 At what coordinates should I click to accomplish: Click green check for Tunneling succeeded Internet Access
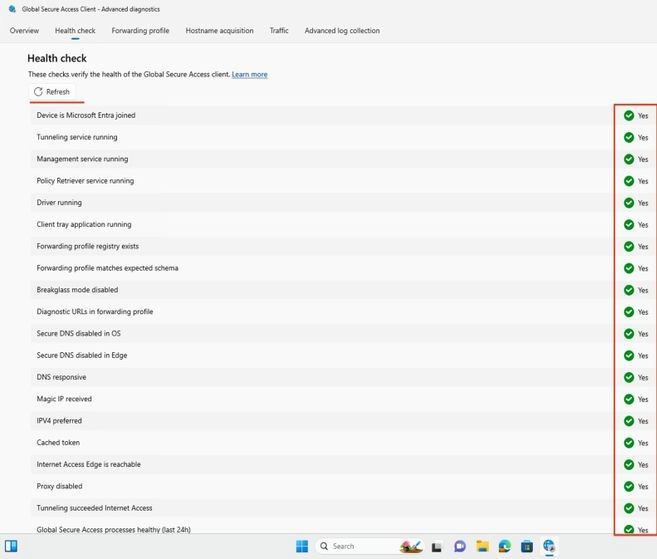click(x=629, y=508)
